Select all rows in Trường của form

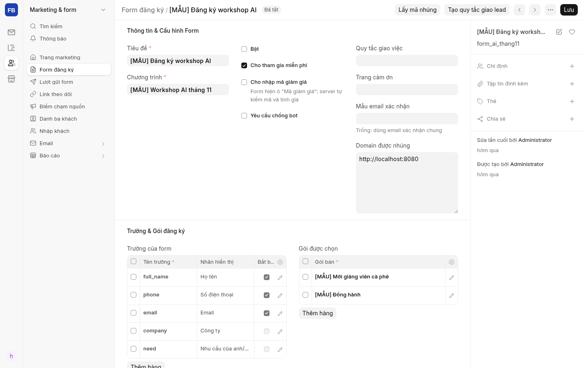click(x=134, y=261)
